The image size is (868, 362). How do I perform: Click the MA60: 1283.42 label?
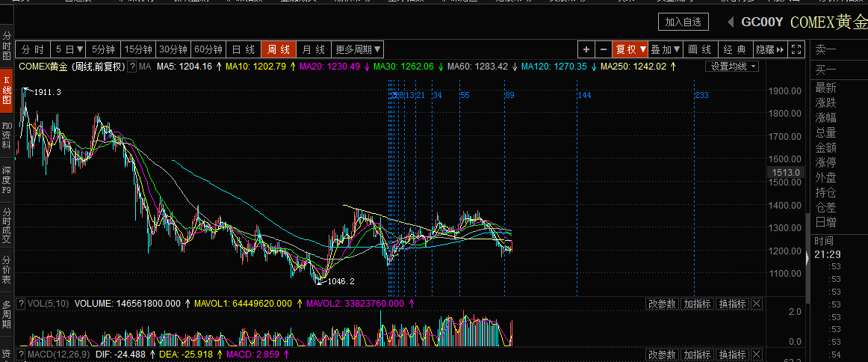[x=478, y=67]
